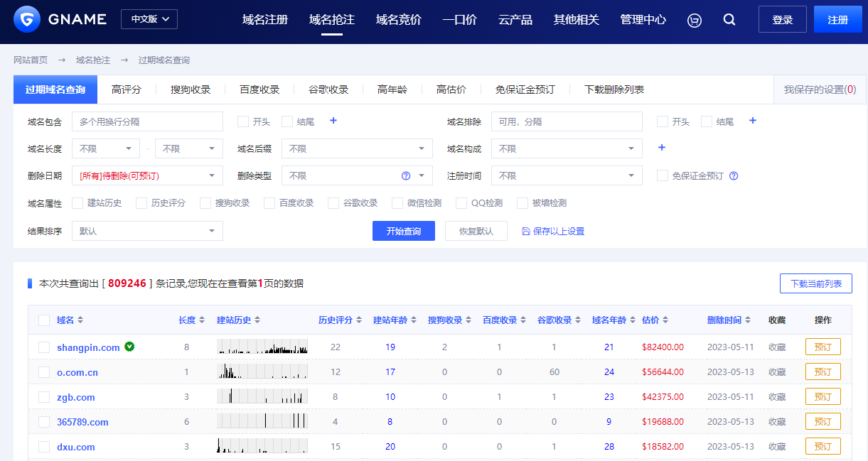Click the plus icon next to 域名构成

661,148
